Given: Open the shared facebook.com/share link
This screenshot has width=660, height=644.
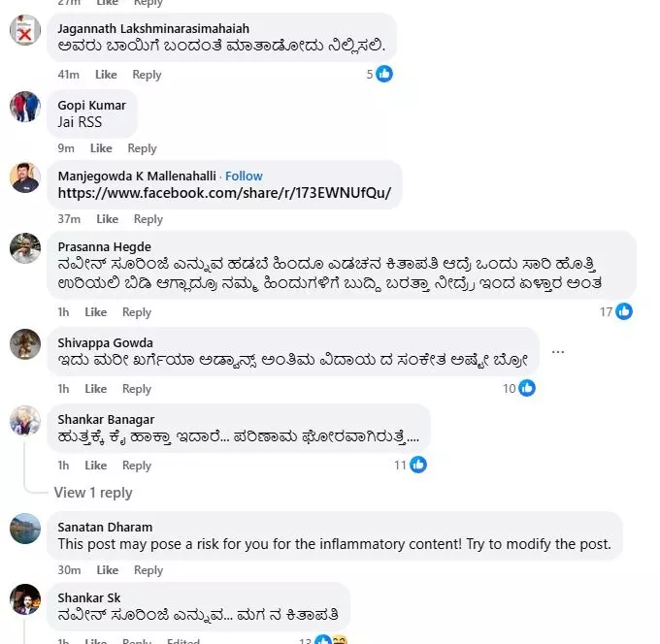Looking at the screenshot, I should coord(224,193).
